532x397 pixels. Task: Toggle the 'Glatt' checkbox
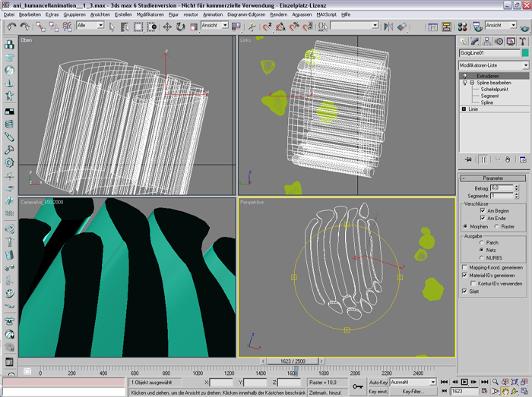[x=464, y=291]
